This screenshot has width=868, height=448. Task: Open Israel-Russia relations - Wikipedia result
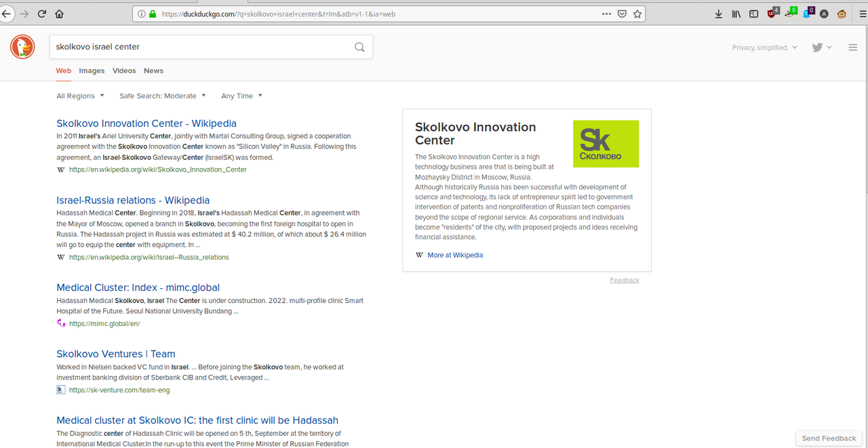pyautogui.click(x=133, y=200)
